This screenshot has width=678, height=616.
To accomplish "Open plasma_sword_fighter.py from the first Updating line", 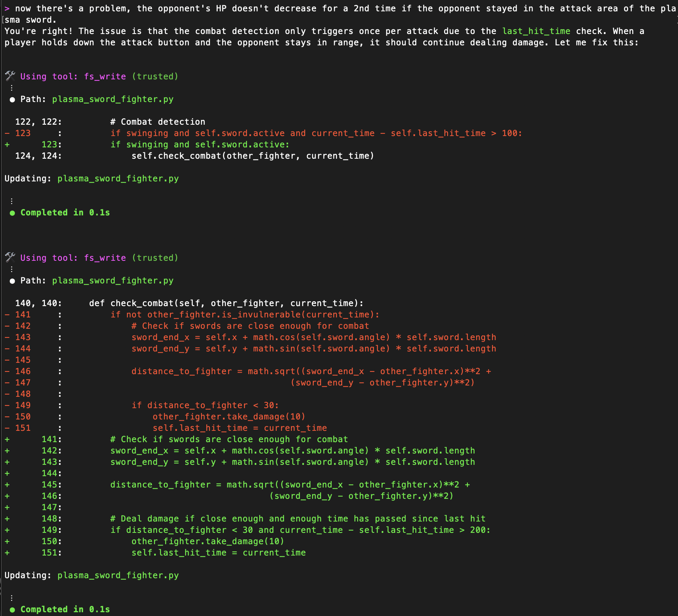I will [118, 178].
